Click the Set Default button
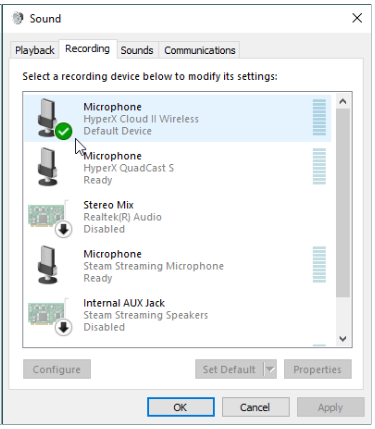The height and width of the screenshot is (429, 375). (x=229, y=369)
